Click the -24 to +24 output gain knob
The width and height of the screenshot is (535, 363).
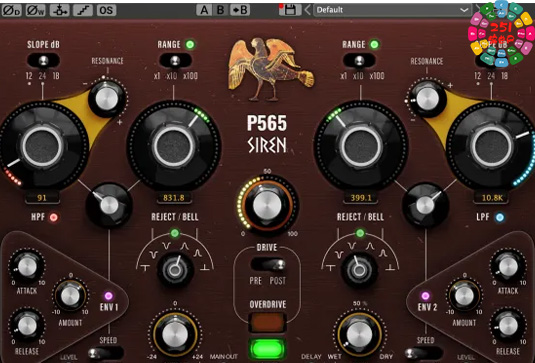point(175,334)
